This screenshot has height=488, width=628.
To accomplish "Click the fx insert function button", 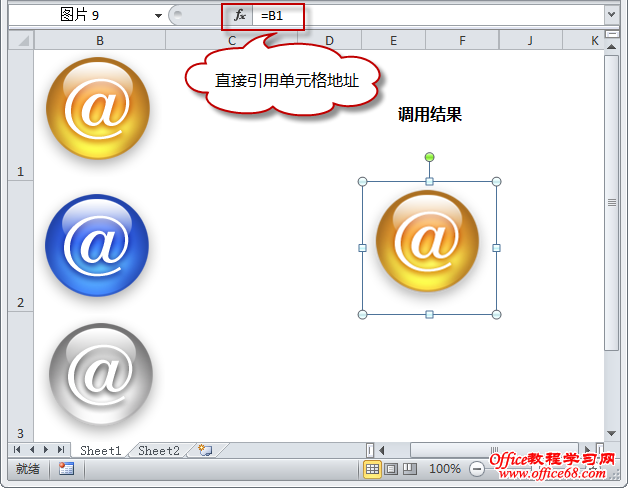I will click(240, 16).
